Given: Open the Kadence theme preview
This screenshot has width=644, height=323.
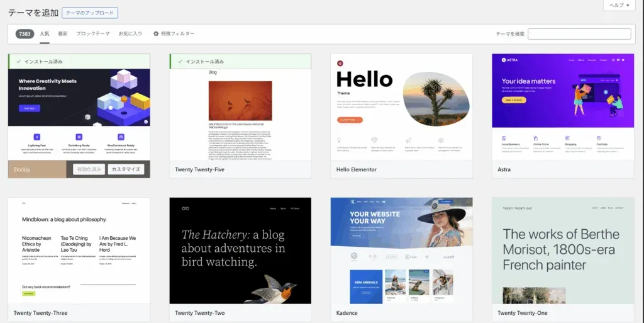Looking at the screenshot, I should pyautogui.click(x=401, y=251).
